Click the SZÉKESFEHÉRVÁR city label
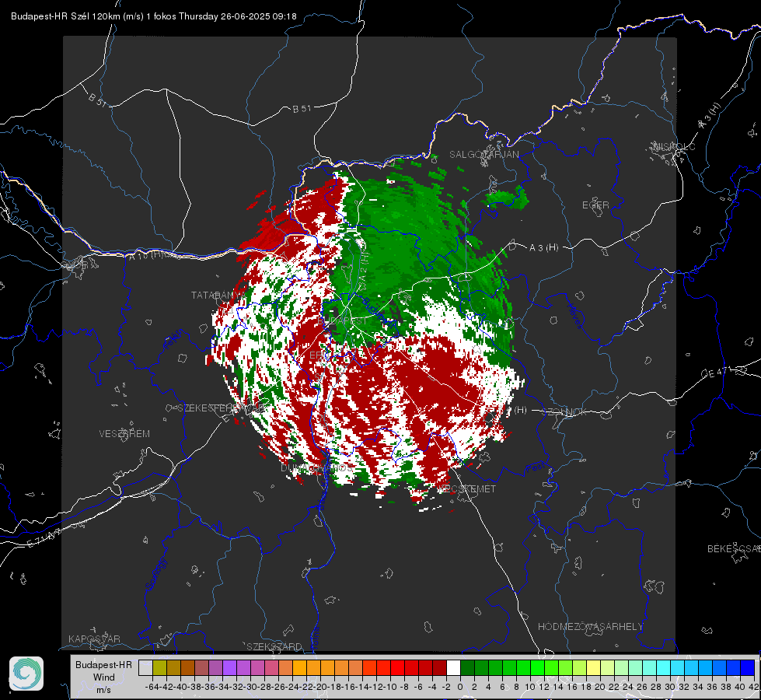 coord(222,408)
